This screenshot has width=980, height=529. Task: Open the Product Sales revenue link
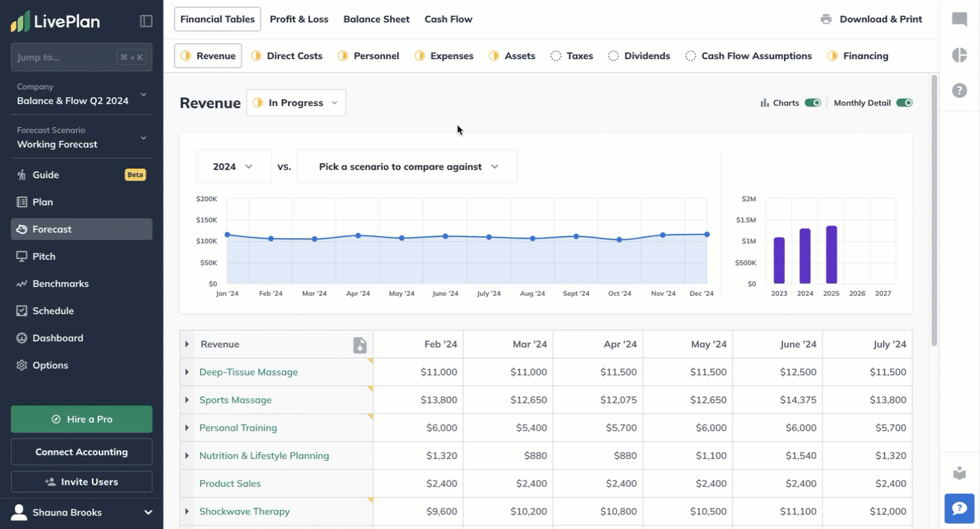(230, 483)
